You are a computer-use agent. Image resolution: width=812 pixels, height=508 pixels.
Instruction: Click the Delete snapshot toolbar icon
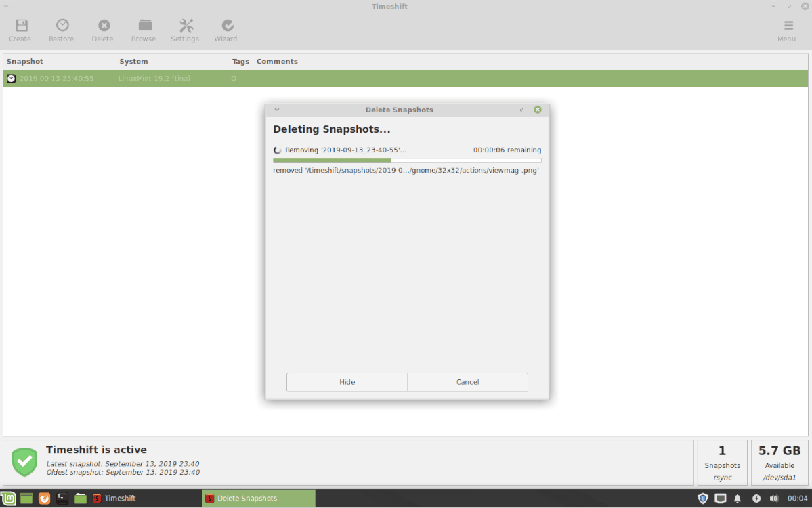(x=103, y=30)
